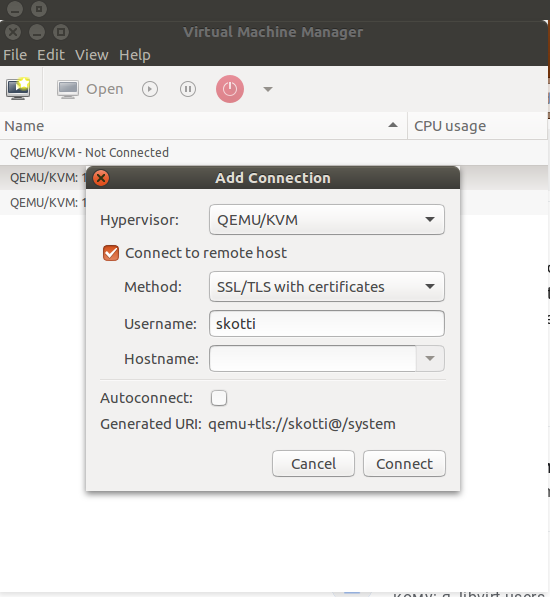Open the View menu
This screenshot has width=550, height=597.
[92, 55]
